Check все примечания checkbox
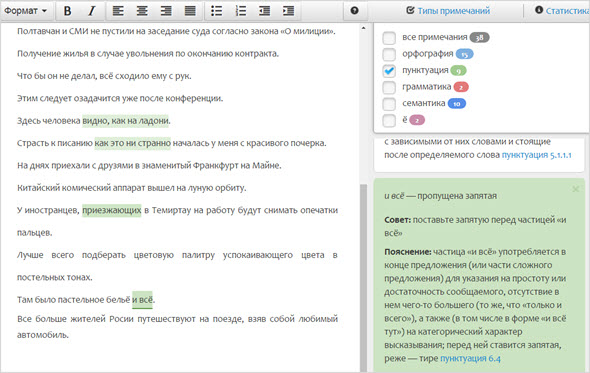 click(x=389, y=38)
